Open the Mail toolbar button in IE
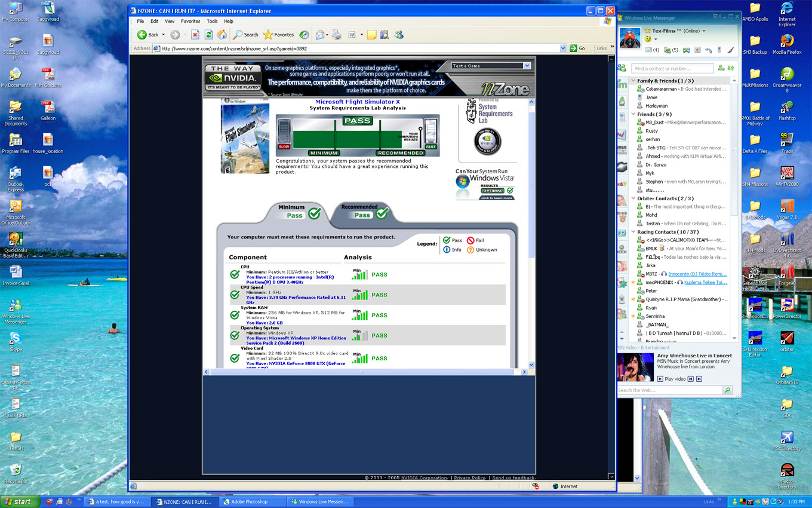This screenshot has height=508, width=812. tap(321, 35)
